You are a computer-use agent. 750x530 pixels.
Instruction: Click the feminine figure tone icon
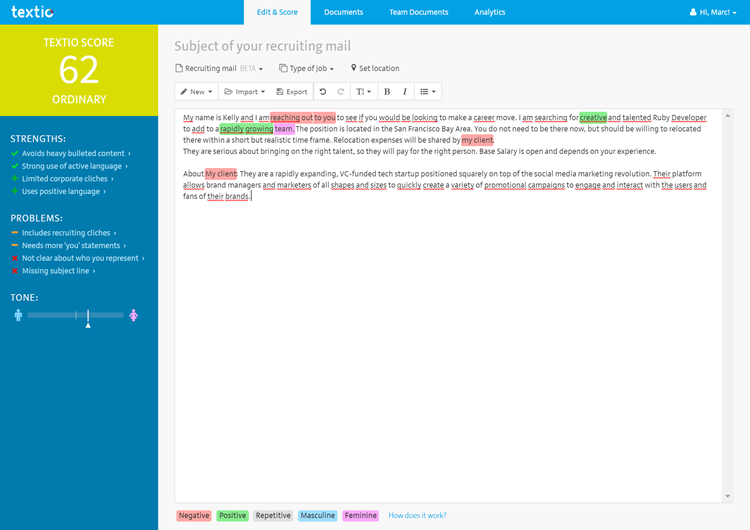133,315
